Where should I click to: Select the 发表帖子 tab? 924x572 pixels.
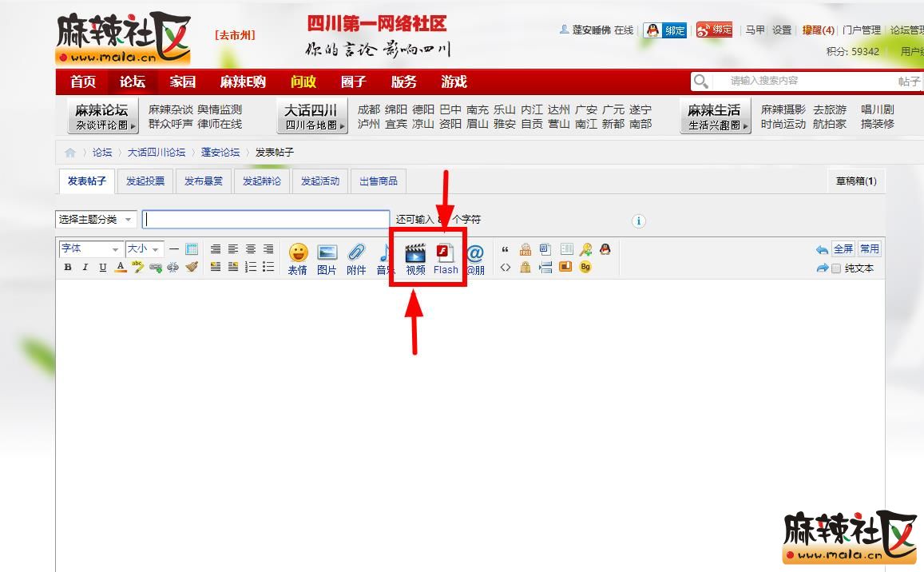tap(86, 181)
